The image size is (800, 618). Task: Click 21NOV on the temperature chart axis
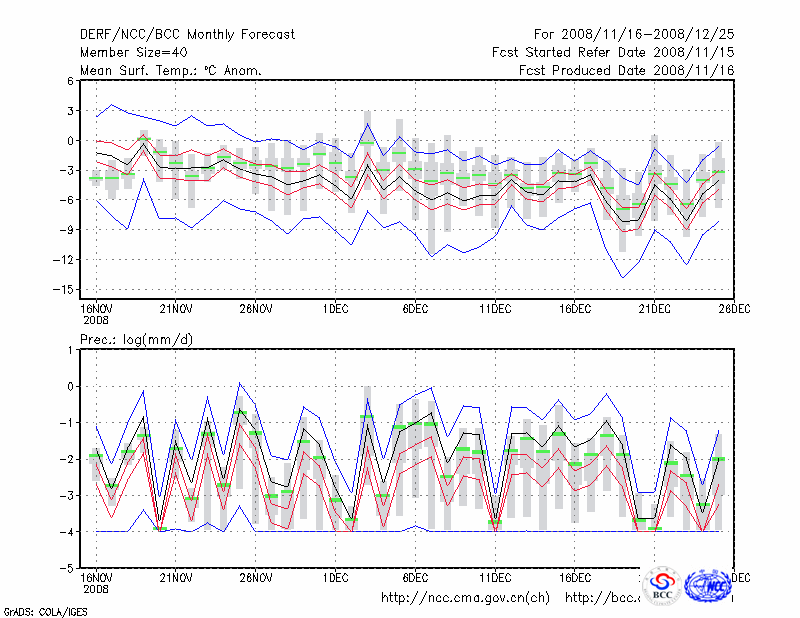(x=175, y=308)
